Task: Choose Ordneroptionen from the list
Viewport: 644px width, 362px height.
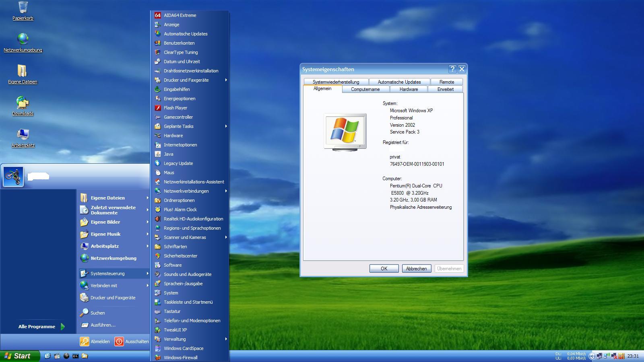Action: click(x=190, y=200)
